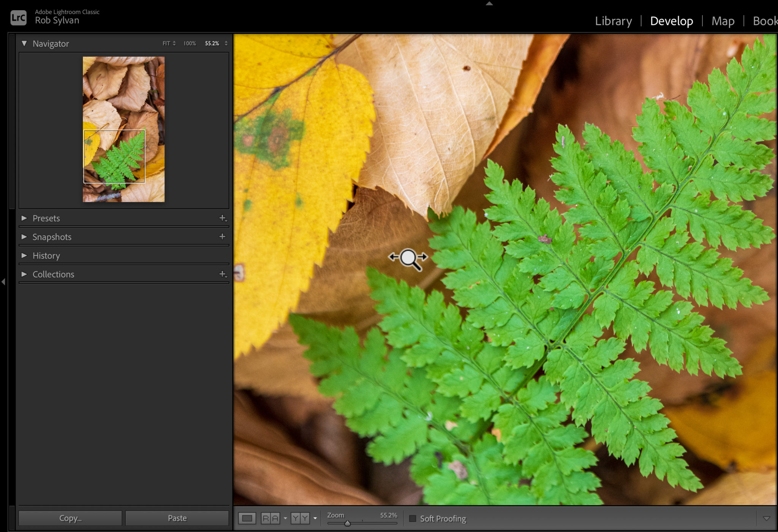Set Navigator zoom to FIT
Image resolution: width=778 pixels, height=532 pixels.
(165, 43)
